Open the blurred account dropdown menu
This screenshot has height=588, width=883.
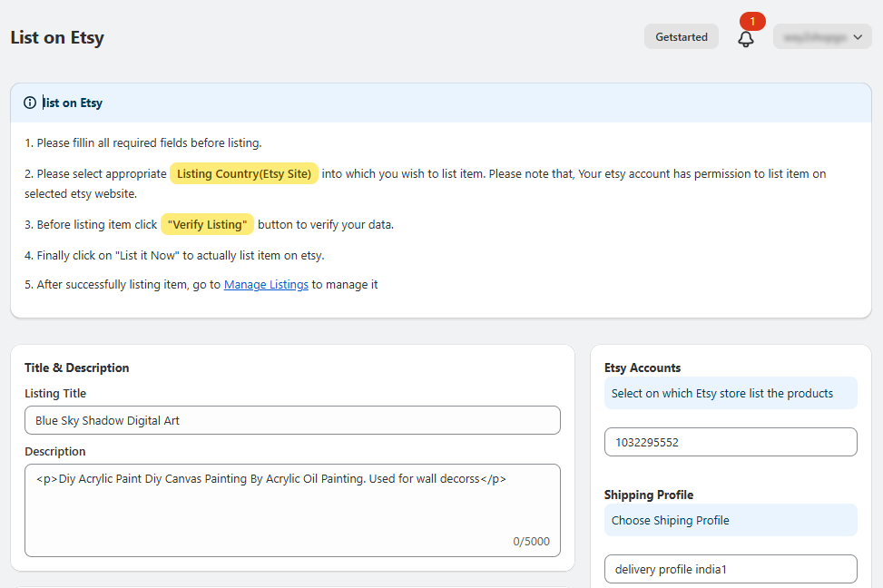point(822,36)
